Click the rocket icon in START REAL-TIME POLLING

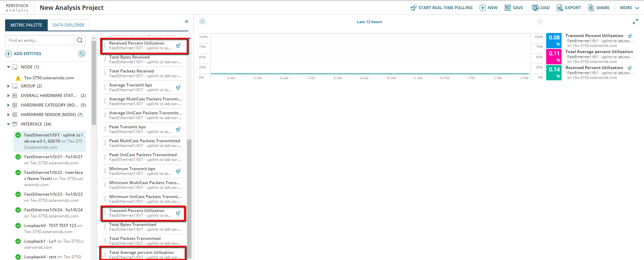point(413,8)
